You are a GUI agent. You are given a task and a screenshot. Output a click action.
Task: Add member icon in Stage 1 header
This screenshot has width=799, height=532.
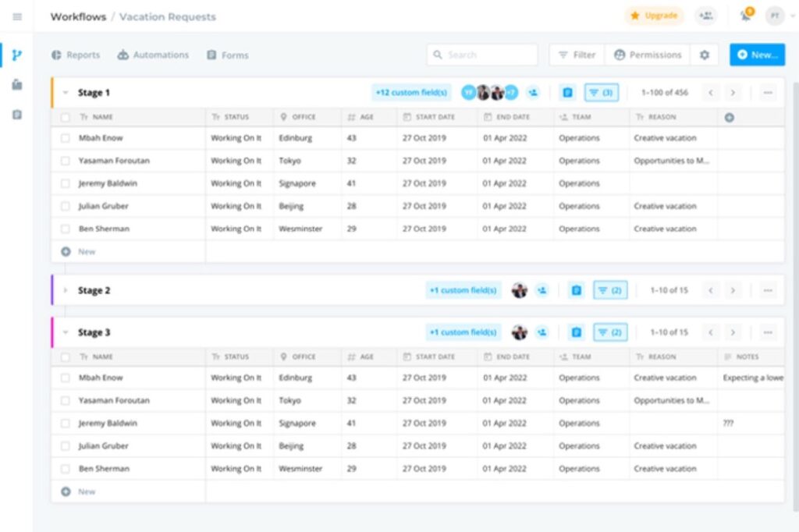coord(533,93)
